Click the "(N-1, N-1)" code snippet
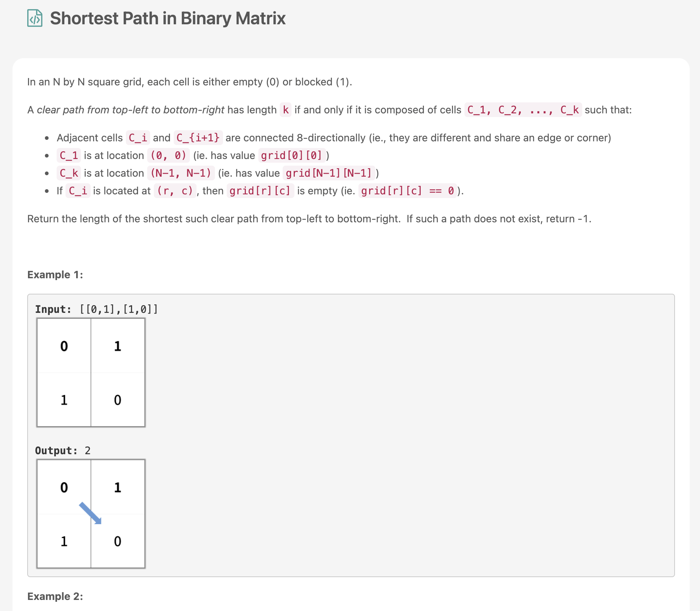The width and height of the screenshot is (700, 611). click(x=181, y=173)
